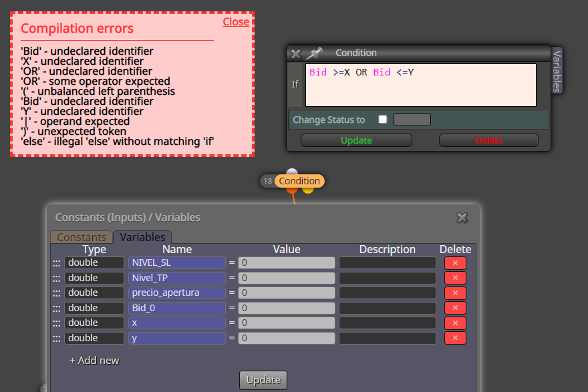588x392 pixels.
Task: Edit description field of NIVEL_SL
Action: click(388, 262)
